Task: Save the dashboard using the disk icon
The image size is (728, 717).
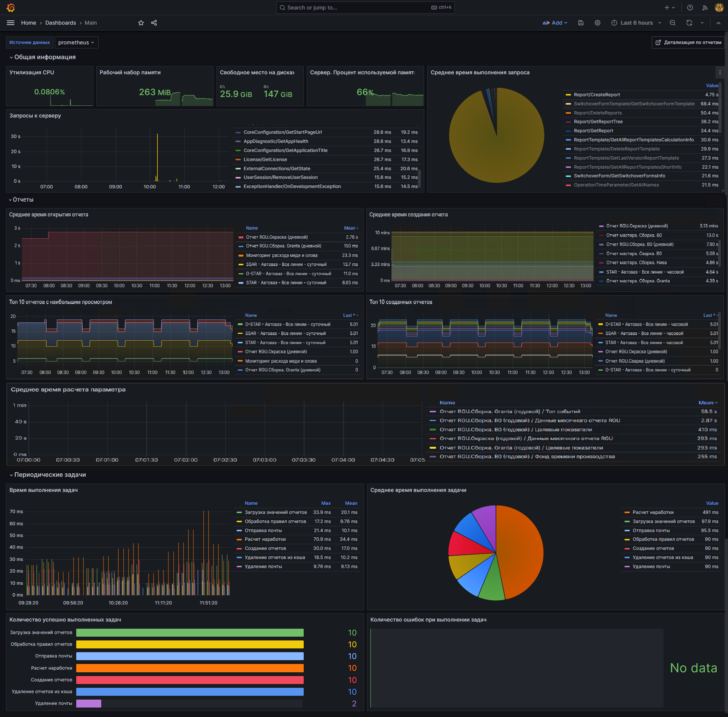Action: click(581, 23)
